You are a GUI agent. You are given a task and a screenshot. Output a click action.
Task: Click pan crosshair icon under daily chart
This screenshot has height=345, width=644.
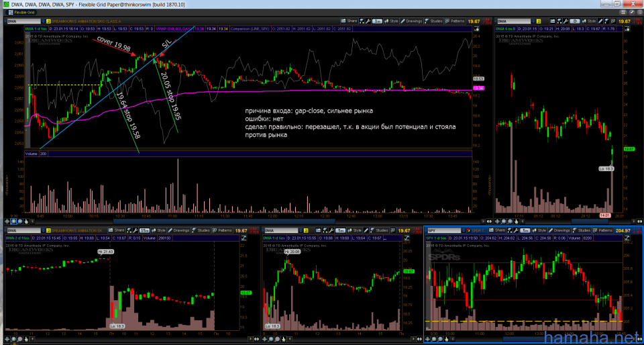click(497, 221)
